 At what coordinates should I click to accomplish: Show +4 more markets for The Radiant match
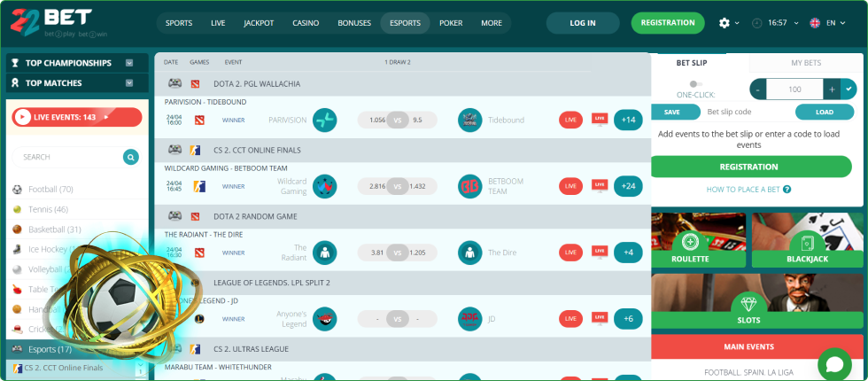[628, 253]
